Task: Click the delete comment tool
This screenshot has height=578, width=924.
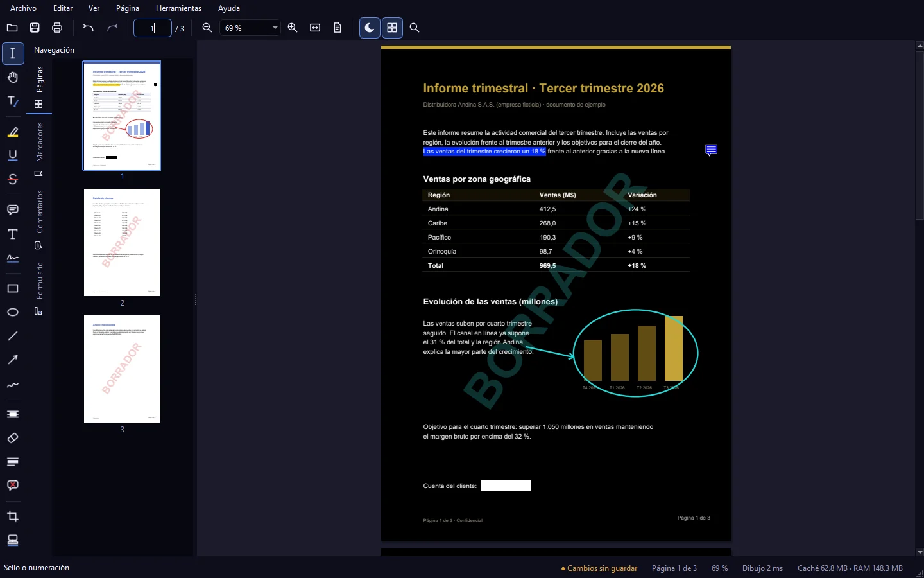Action: [x=13, y=486]
